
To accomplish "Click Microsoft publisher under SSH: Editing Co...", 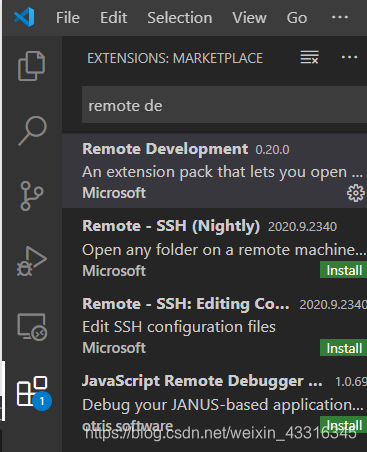I will point(114,348).
